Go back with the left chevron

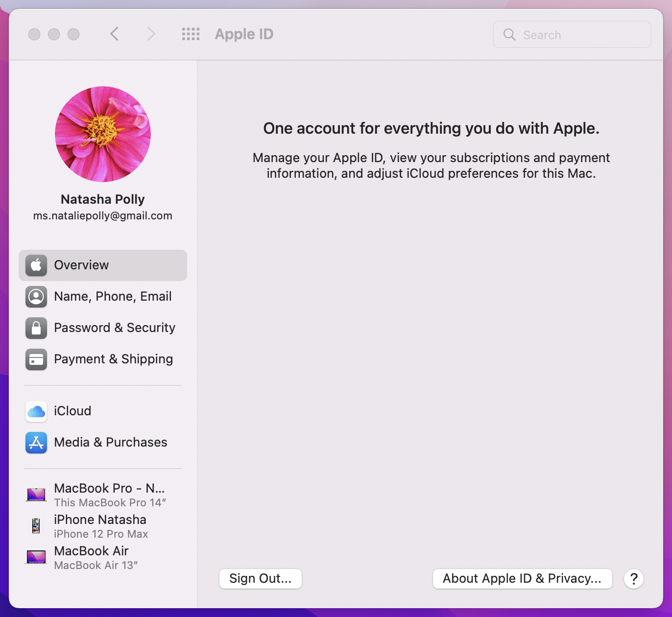[115, 34]
